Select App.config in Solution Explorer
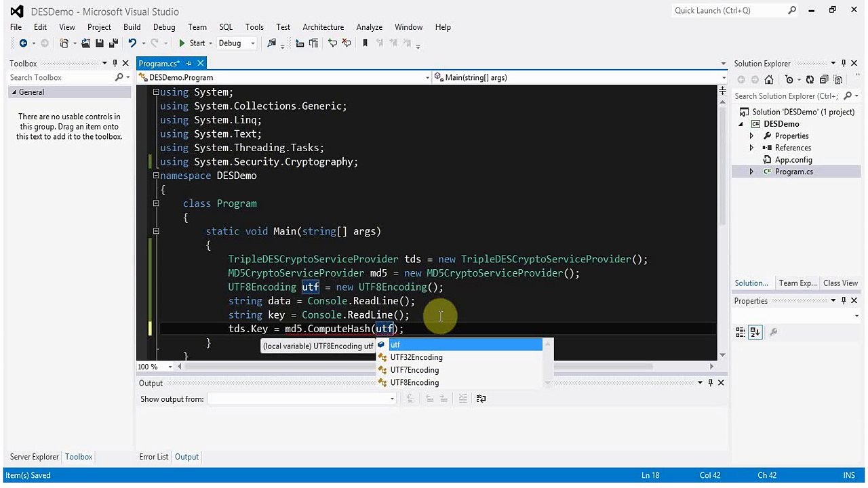 793,160
